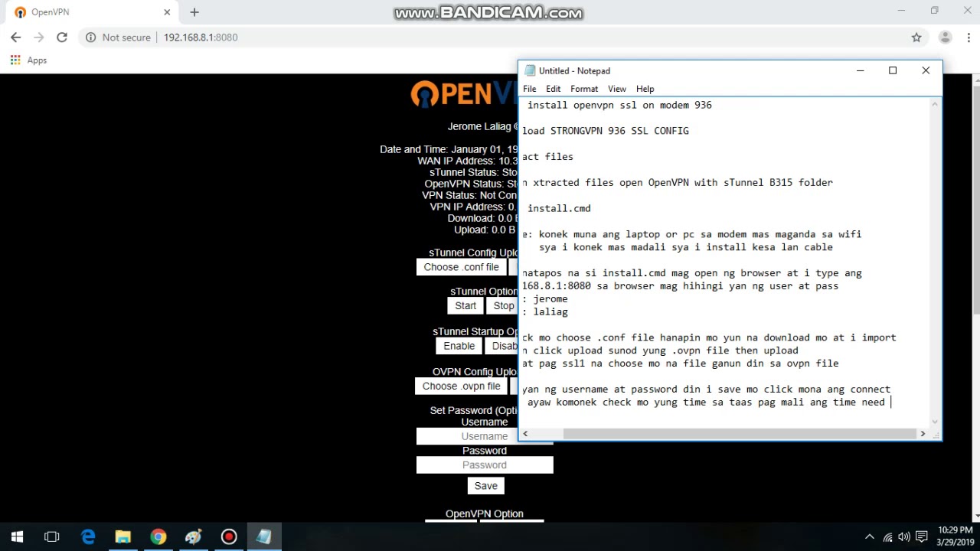This screenshot has height=551, width=980.
Task: Maximize the Notepad window
Action: 893,70
